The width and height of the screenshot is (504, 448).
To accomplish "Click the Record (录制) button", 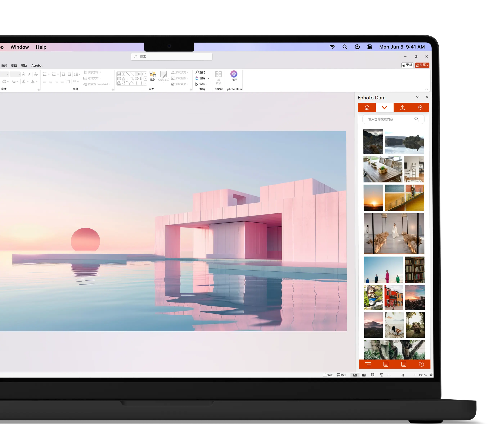I will pos(407,65).
